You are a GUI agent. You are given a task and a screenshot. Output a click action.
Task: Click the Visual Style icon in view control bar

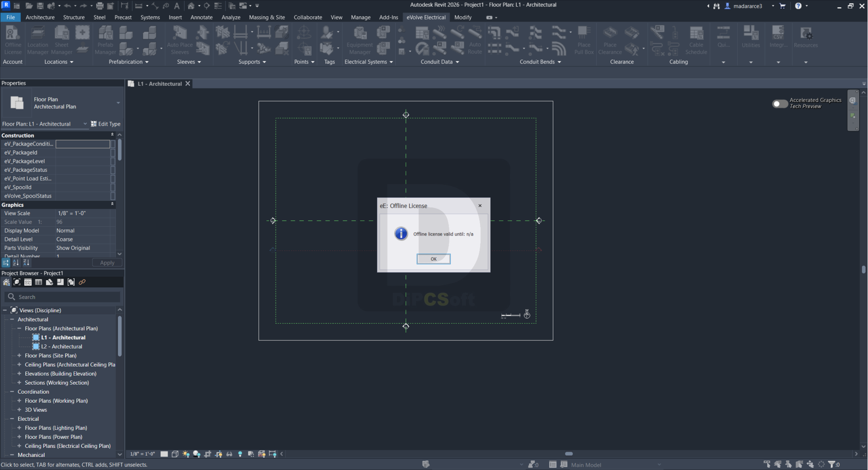point(175,454)
